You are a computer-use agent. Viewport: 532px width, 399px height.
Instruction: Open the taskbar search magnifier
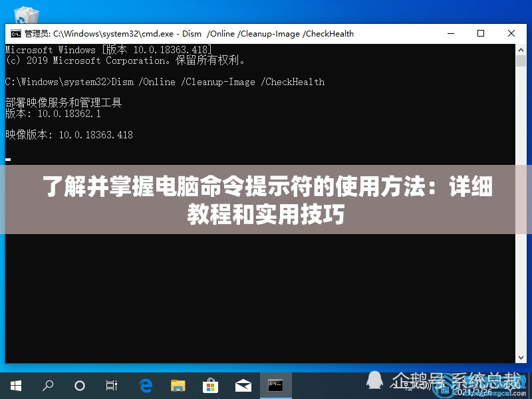point(47,386)
